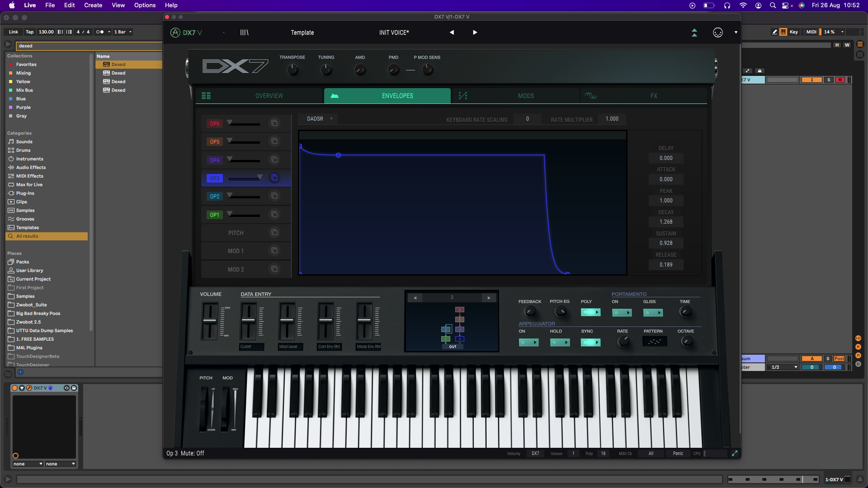
Task: Click the copy icon next to PITCH envelope
Action: (274, 232)
